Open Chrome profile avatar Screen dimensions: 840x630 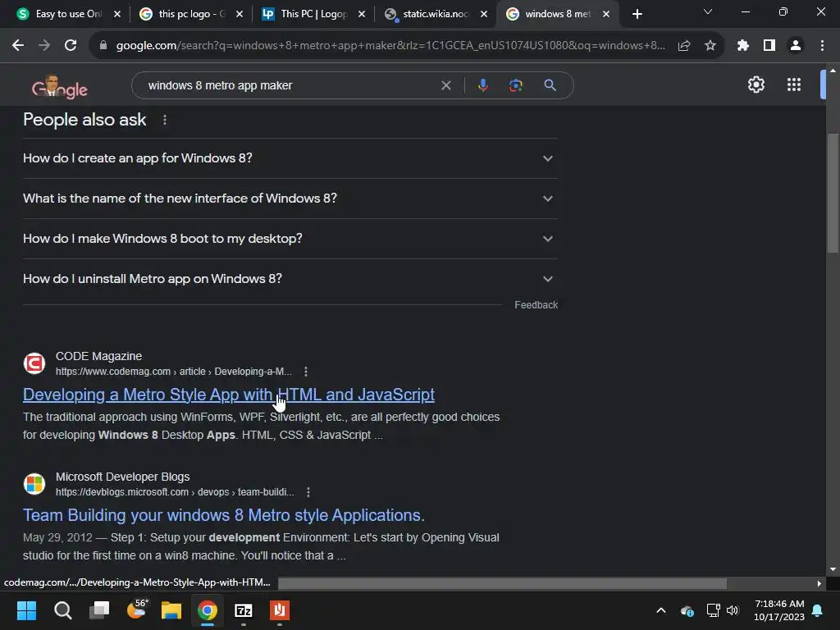point(796,46)
